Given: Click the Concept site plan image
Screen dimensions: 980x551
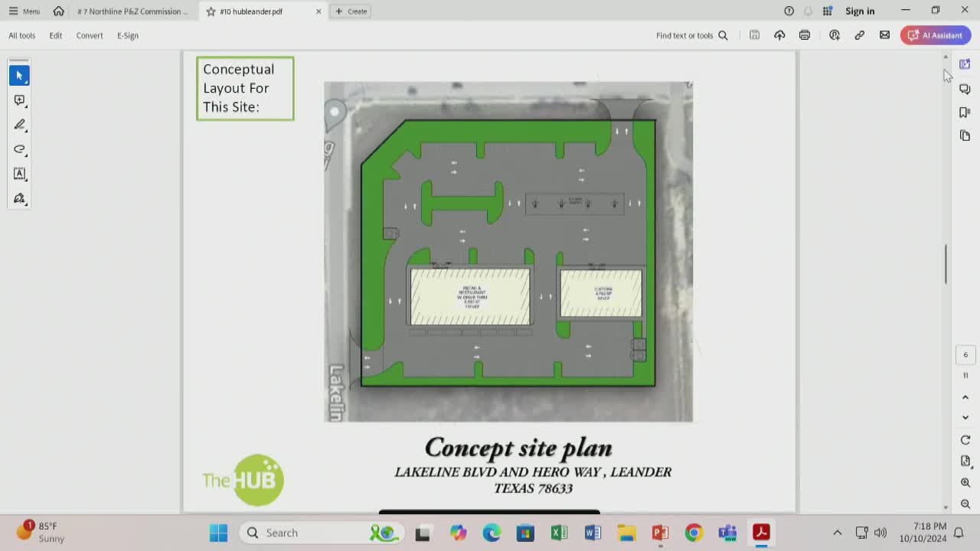Looking at the screenshot, I should pyautogui.click(x=508, y=252).
